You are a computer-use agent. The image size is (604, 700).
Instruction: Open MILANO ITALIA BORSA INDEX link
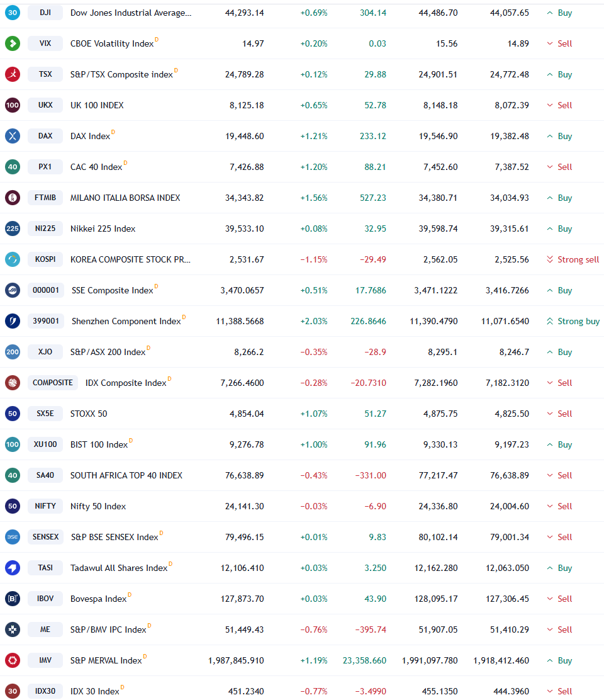125,198
